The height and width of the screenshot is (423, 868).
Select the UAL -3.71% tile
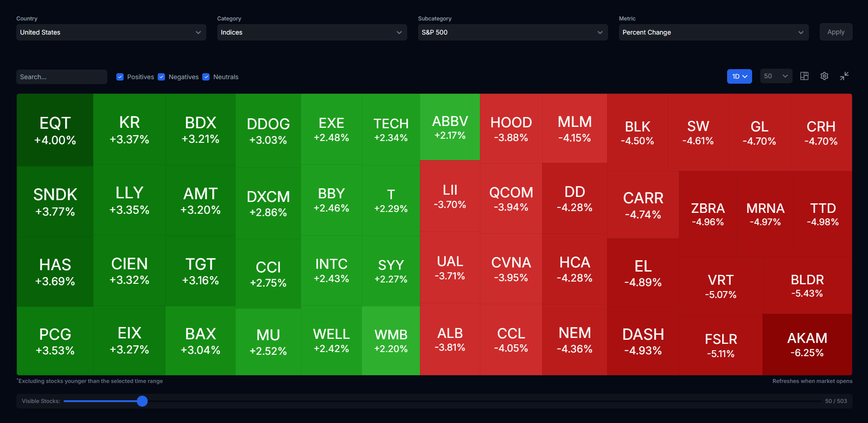coord(450,267)
